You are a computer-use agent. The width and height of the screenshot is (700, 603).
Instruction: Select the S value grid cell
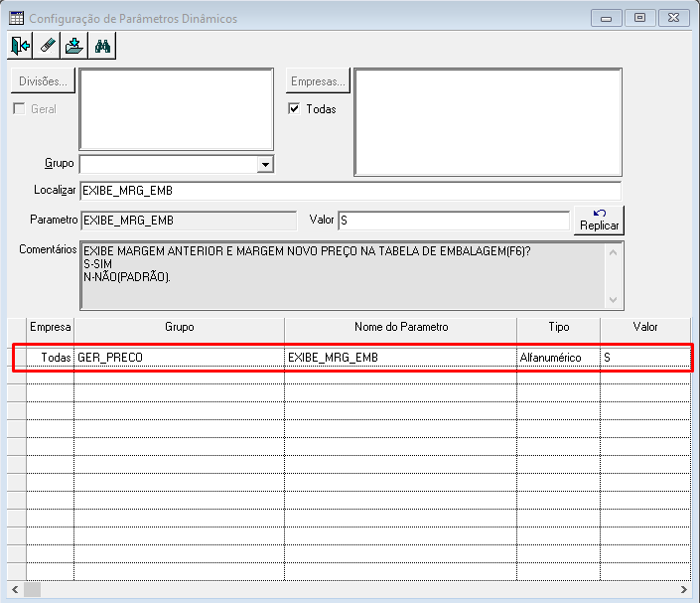pyautogui.click(x=645, y=358)
